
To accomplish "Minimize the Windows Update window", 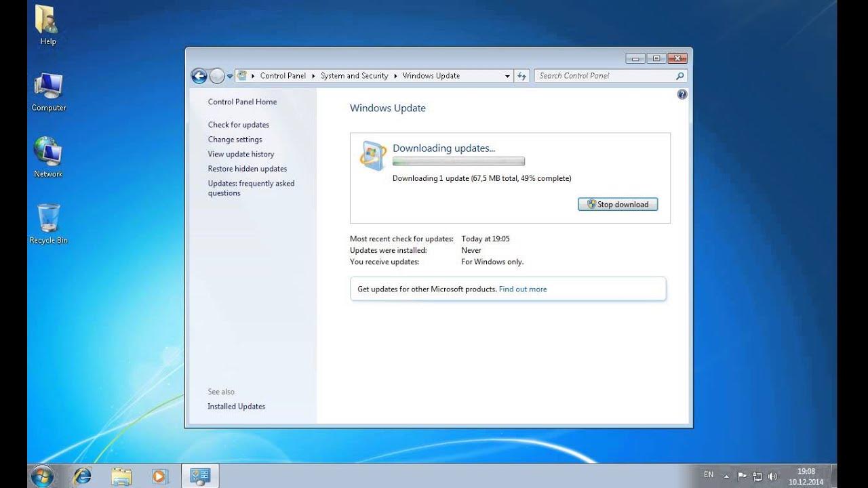I will click(x=635, y=58).
